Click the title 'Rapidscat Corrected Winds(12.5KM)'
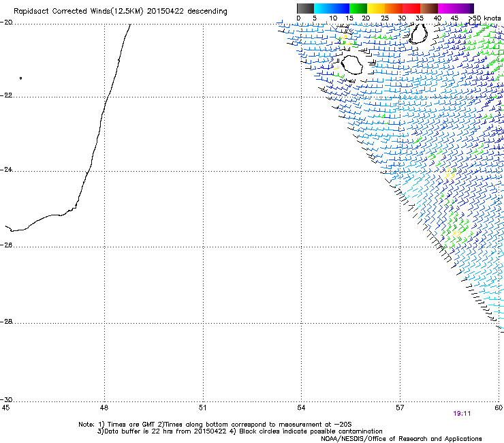This screenshot has width=504, height=443. 78,12
